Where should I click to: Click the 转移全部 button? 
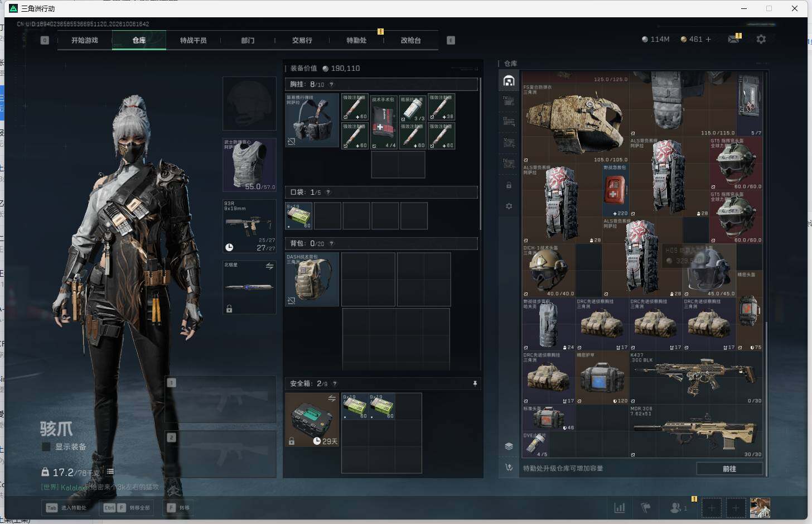127,508
